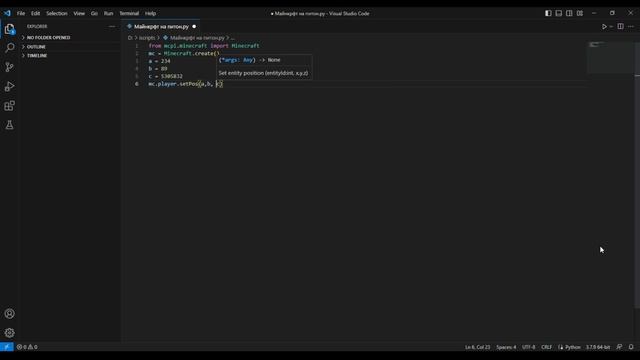Open editor More Actions ellipsis
Viewport: 640px width, 360px height.
[631, 27]
